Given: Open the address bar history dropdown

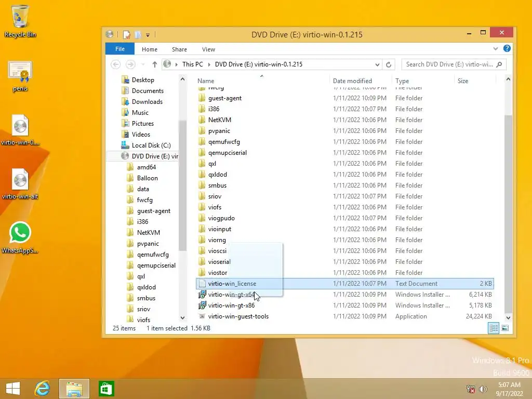Looking at the screenshot, I should pyautogui.click(x=377, y=64).
